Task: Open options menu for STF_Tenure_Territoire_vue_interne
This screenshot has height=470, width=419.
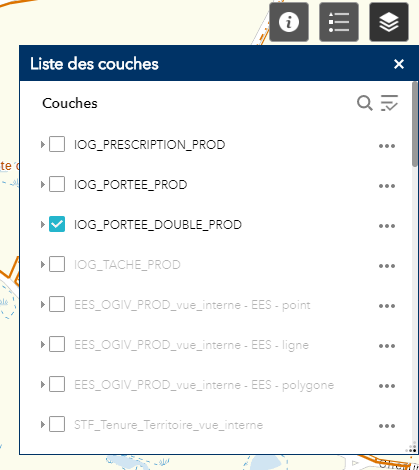Action: point(387,426)
